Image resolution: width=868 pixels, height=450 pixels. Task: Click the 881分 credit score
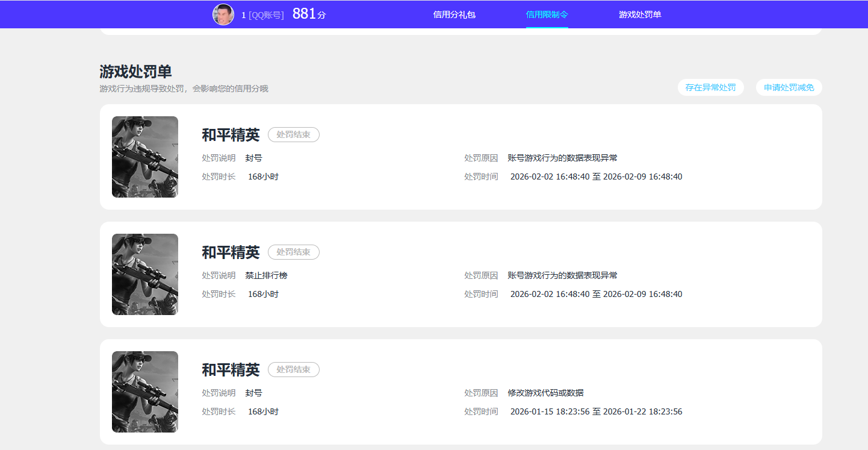[309, 14]
